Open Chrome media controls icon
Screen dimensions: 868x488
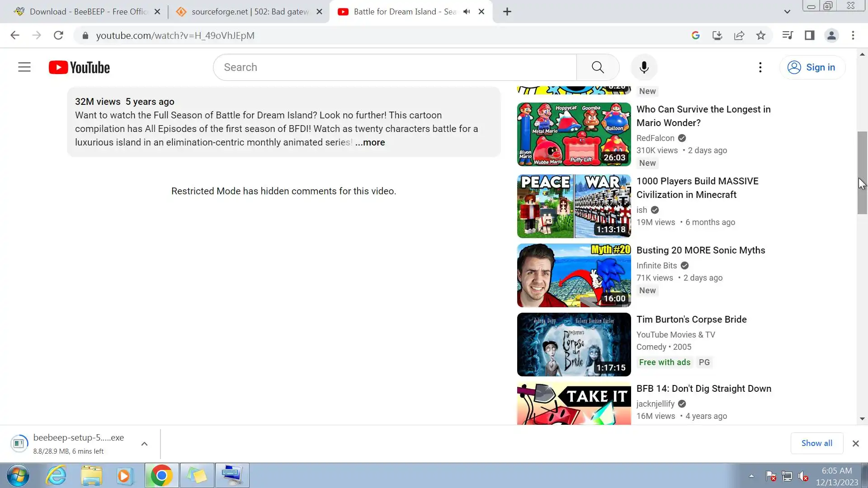point(787,35)
